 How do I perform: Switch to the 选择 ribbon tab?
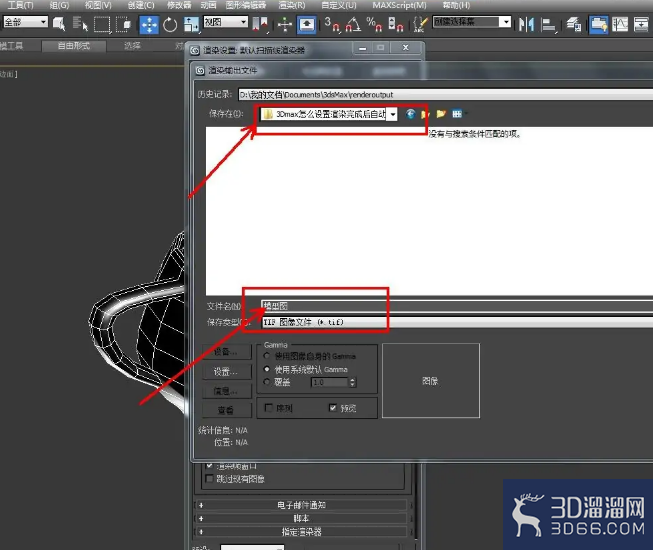(x=132, y=46)
